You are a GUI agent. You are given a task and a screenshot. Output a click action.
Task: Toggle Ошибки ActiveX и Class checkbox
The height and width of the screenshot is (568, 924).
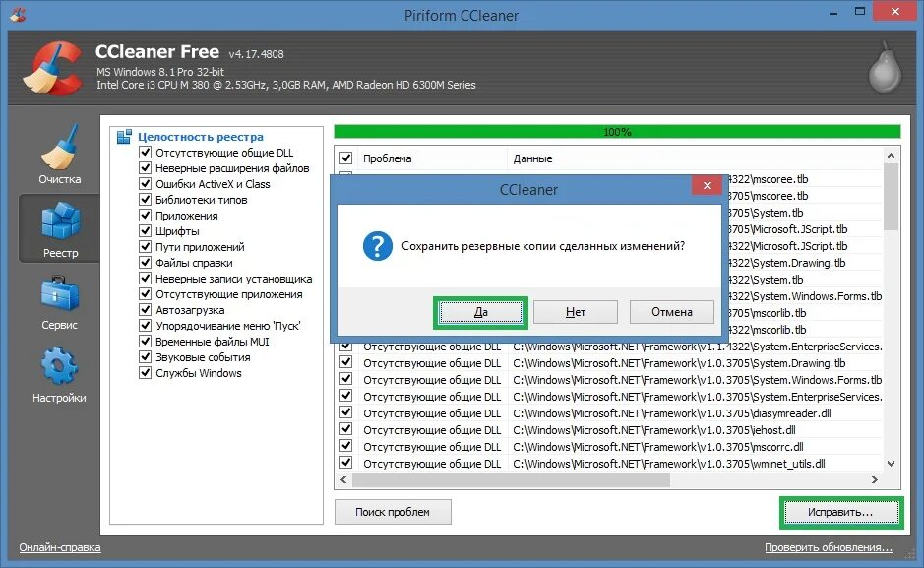(145, 184)
